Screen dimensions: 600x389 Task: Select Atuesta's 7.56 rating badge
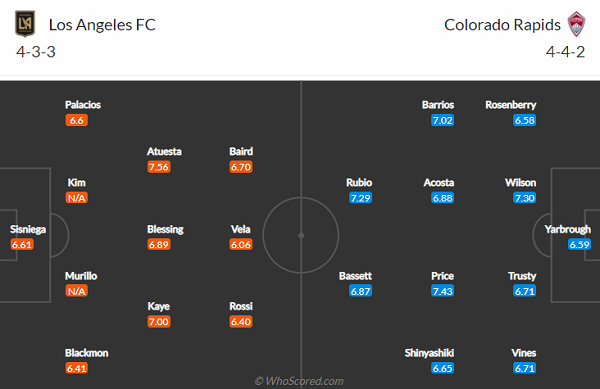(159, 167)
